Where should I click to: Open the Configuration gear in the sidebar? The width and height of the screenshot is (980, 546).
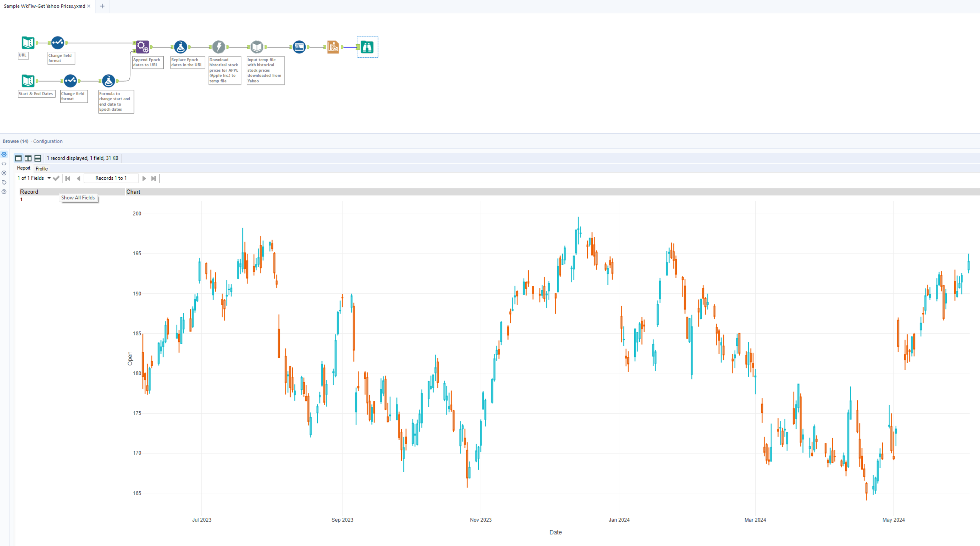[4, 154]
